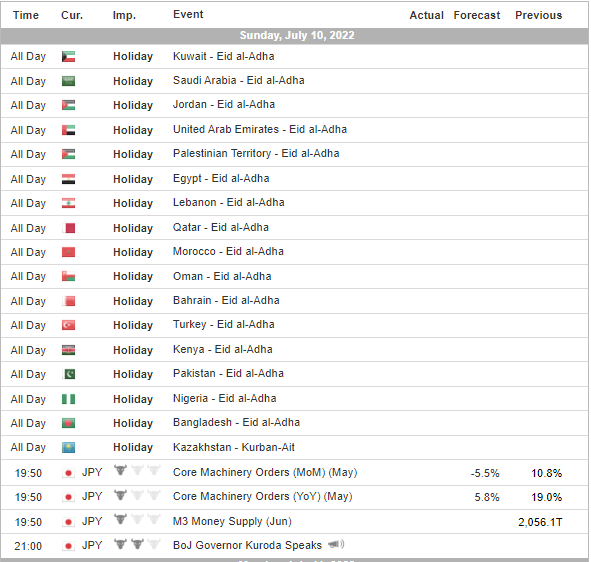
Task: Click the Event column header
Action: point(188,14)
